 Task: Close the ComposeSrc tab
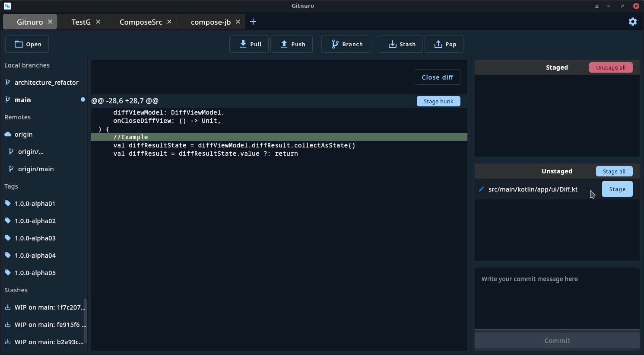tap(169, 22)
